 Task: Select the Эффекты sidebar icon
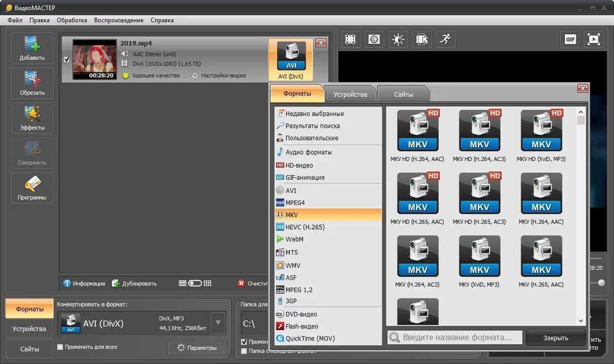click(x=32, y=118)
